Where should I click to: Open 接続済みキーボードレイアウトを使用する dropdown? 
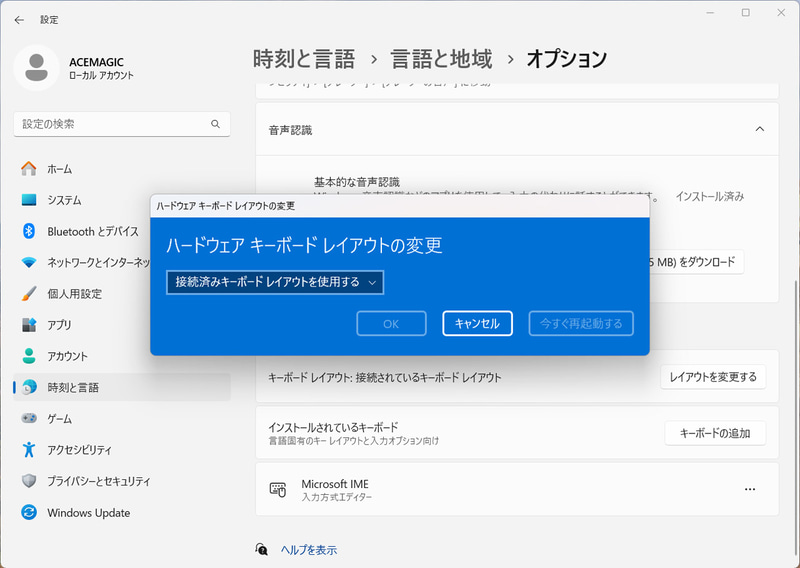[275, 282]
